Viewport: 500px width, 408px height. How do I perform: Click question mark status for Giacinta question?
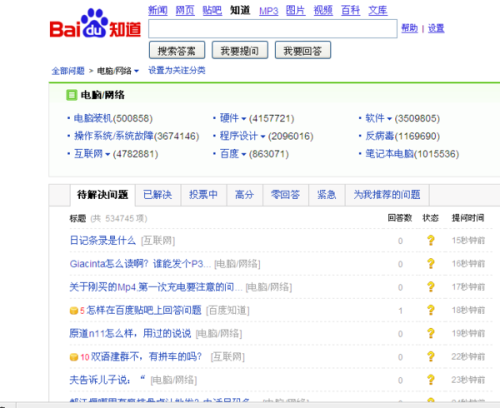(x=431, y=264)
